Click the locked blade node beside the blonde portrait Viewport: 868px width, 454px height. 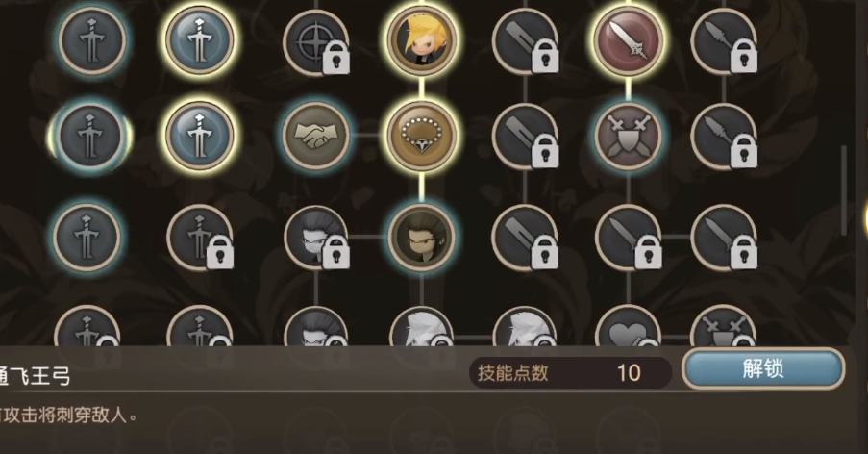point(525,41)
